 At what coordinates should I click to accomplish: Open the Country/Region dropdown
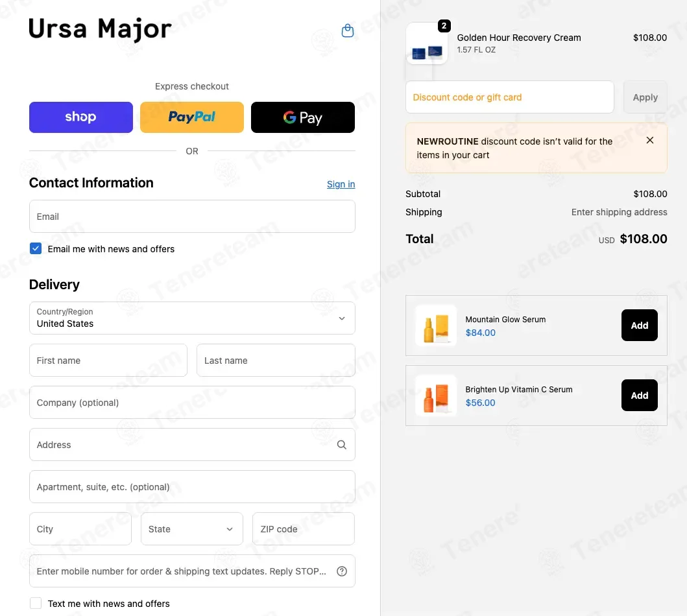coord(192,318)
